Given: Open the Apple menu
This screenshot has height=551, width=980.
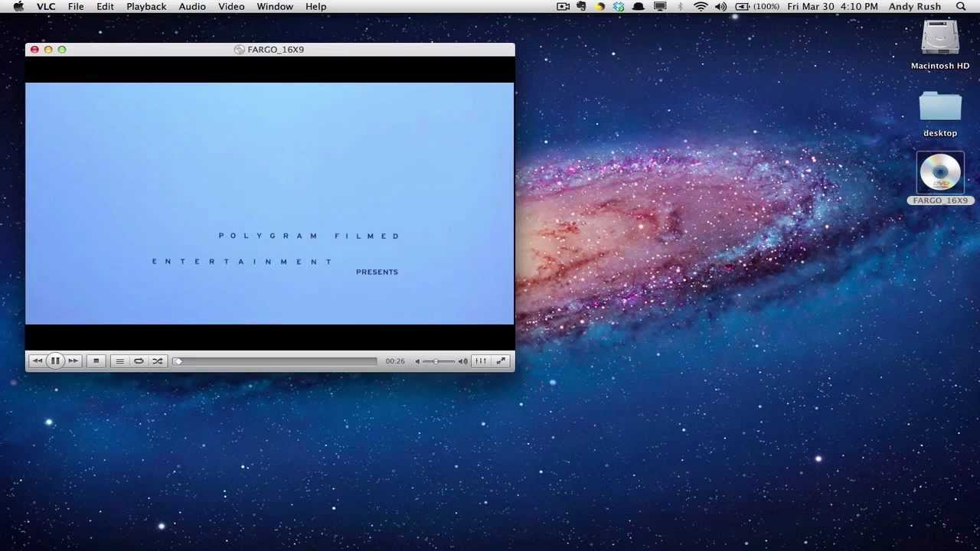Looking at the screenshot, I should (x=18, y=6).
